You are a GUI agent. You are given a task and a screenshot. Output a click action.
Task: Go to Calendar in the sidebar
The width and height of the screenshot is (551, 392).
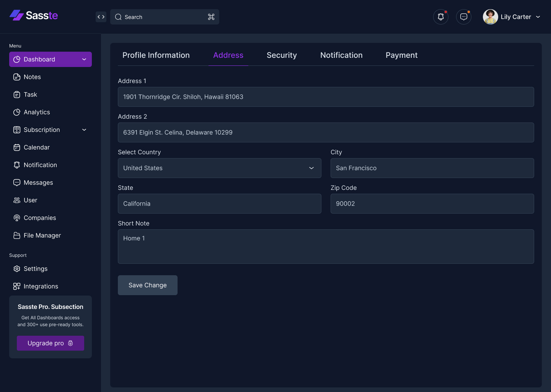coord(36,147)
